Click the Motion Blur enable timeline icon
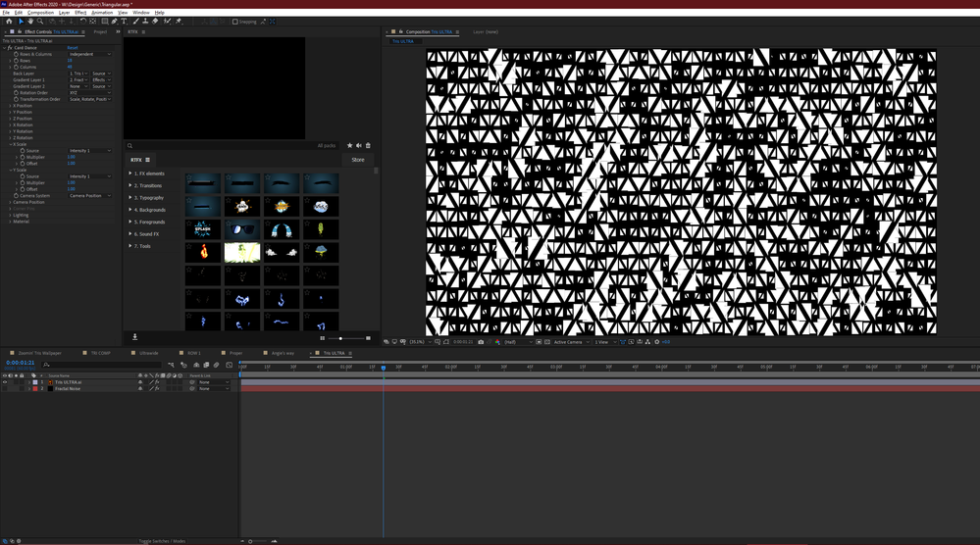 pos(216,366)
